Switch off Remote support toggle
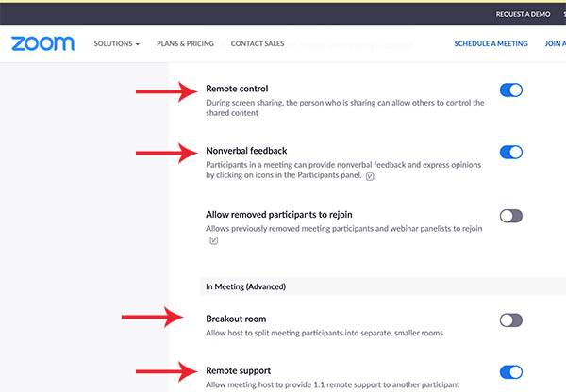 click(510, 371)
